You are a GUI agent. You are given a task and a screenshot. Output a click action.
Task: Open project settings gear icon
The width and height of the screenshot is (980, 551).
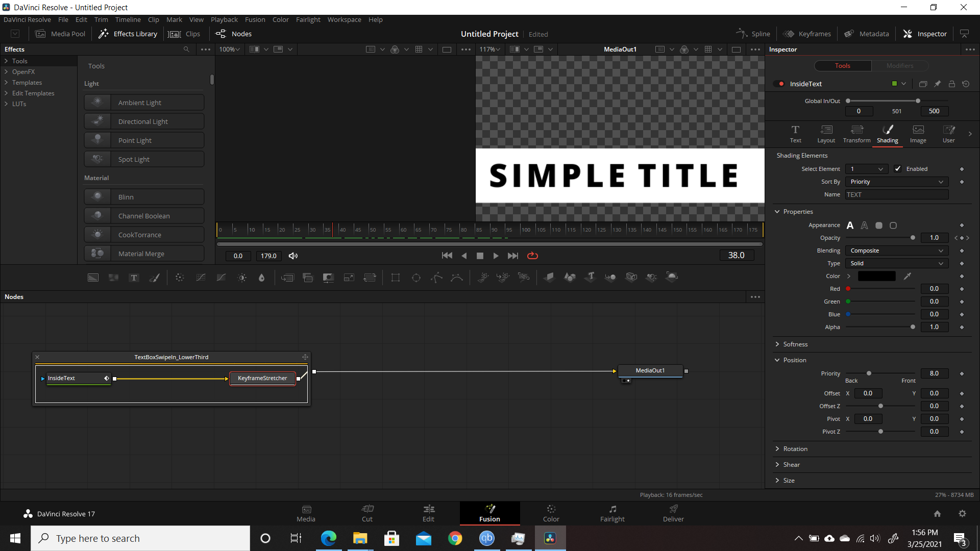tap(962, 514)
